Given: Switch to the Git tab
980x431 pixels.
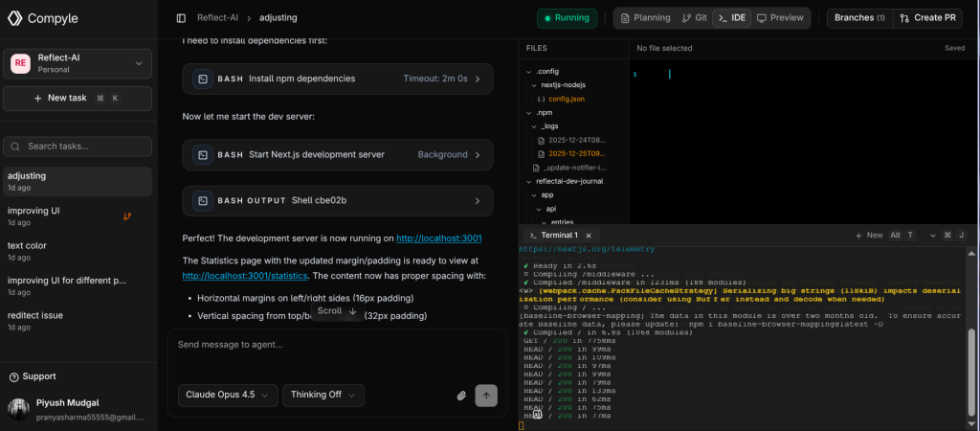Looking at the screenshot, I should 695,18.
